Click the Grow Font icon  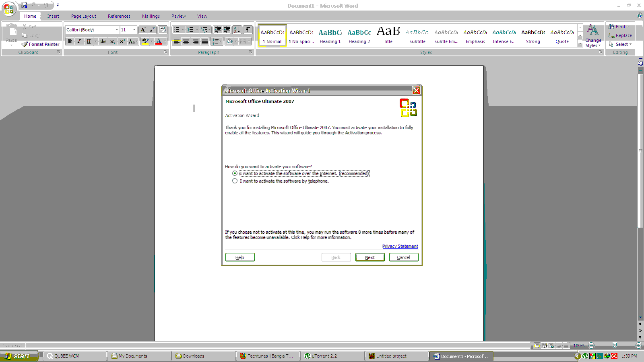point(143,30)
